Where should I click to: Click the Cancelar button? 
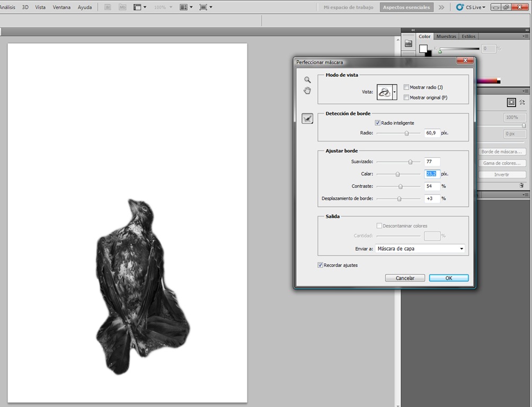coord(405,278)
